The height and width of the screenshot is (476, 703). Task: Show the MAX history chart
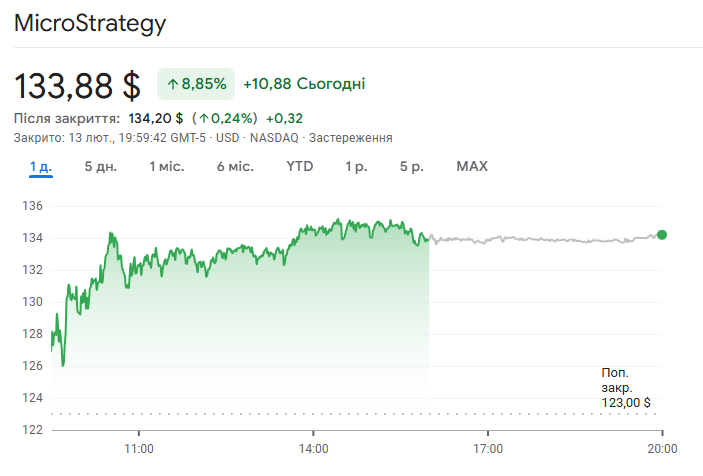tap(472, 166)
